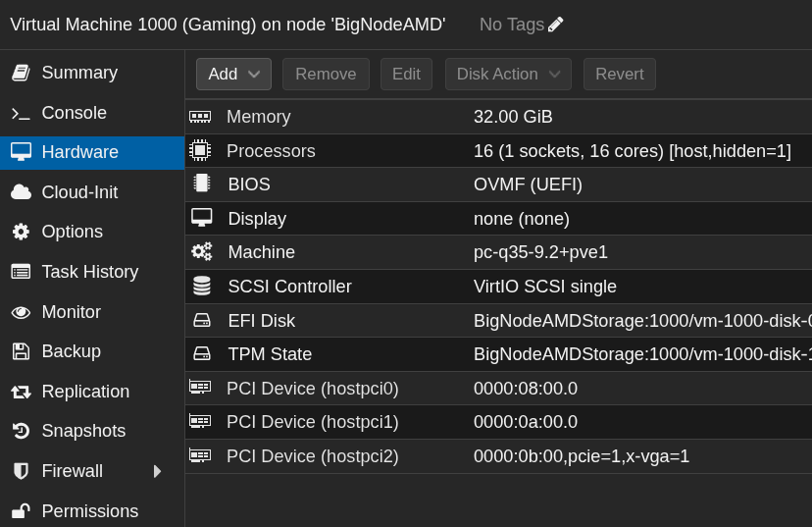This screenshot has width=812, height=527.
Task: Open the Permissions section
Action: click(89, 511)
